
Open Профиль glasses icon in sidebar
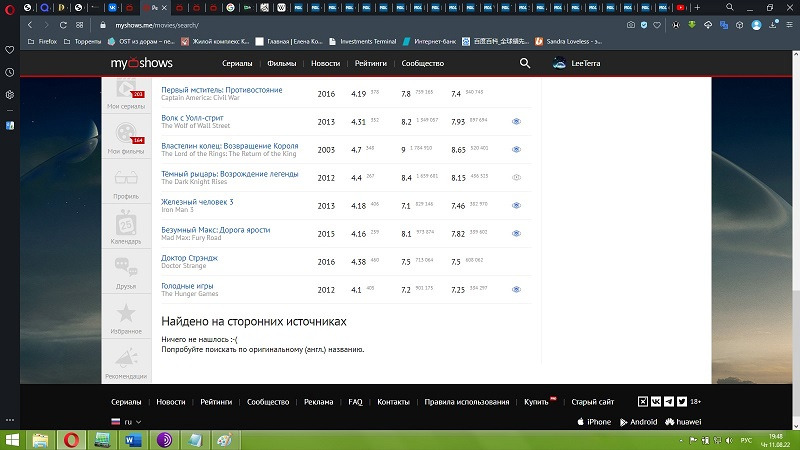point(126,178)
